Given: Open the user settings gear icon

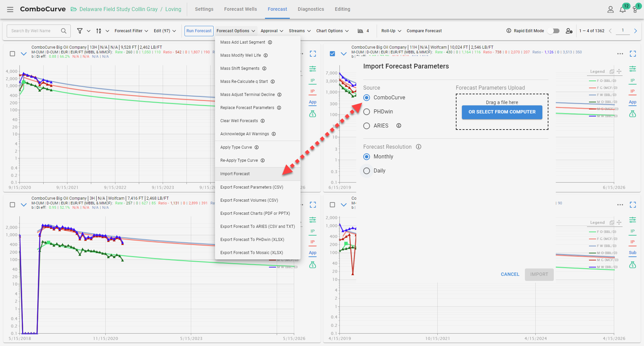Looking at the screenshot, I should 569,31.
